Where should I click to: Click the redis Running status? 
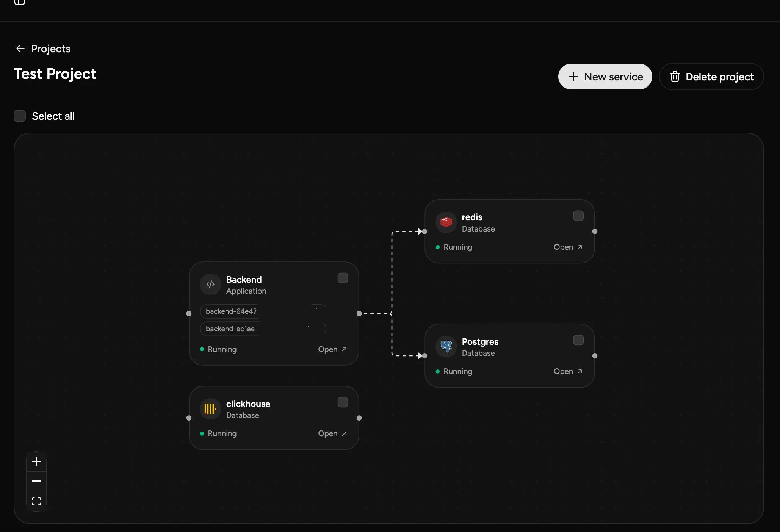pyautogui.click(x=454, y=247)
